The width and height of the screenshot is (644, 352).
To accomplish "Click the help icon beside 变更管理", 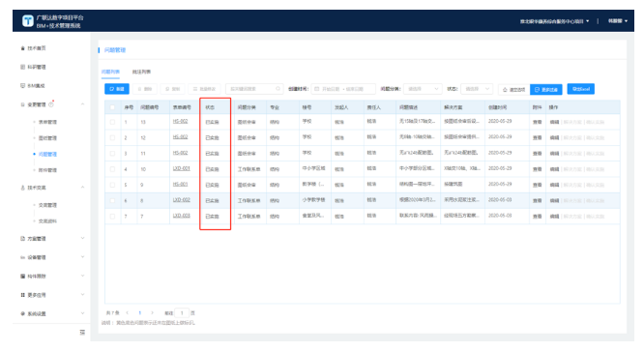I will (x=51, y=104).
